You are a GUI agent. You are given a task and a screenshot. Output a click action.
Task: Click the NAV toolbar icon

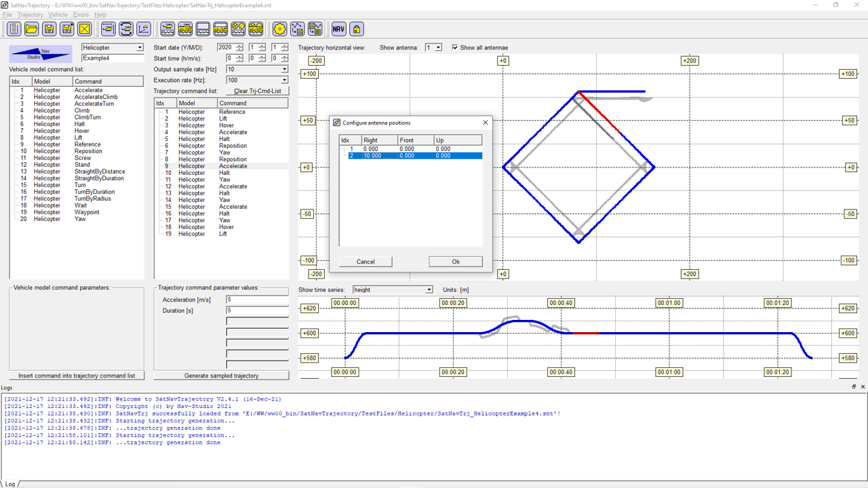[x=338, y=28]
